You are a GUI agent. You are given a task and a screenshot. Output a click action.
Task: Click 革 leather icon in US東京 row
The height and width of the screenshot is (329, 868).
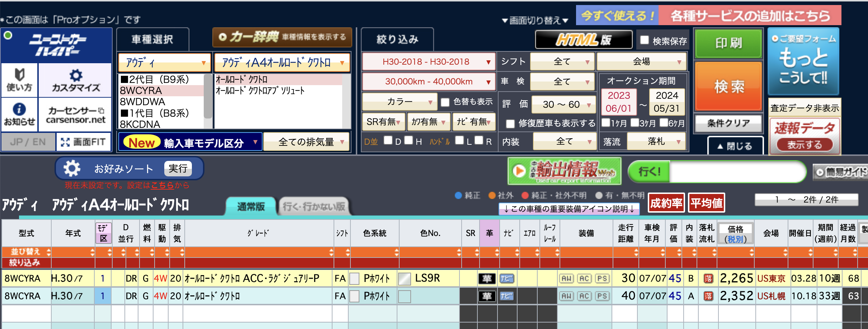pos(487,278)
